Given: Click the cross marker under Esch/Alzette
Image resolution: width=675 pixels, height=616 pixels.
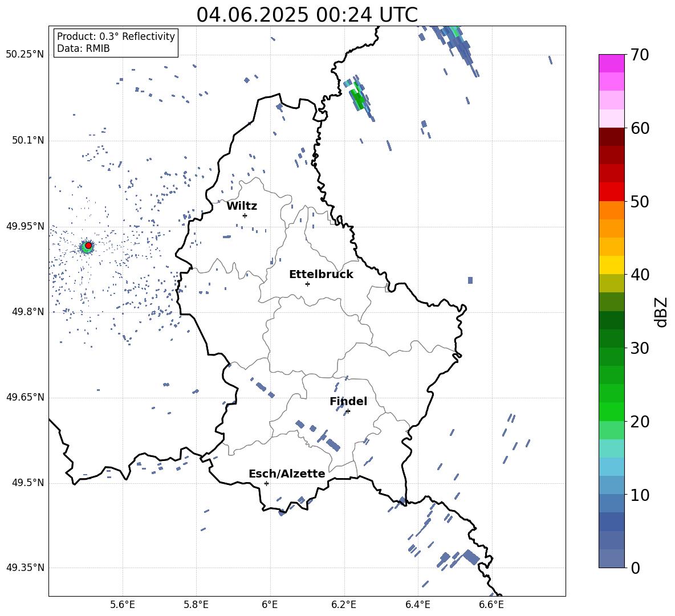Looking at the screenshot, I should tap(266, 483).
